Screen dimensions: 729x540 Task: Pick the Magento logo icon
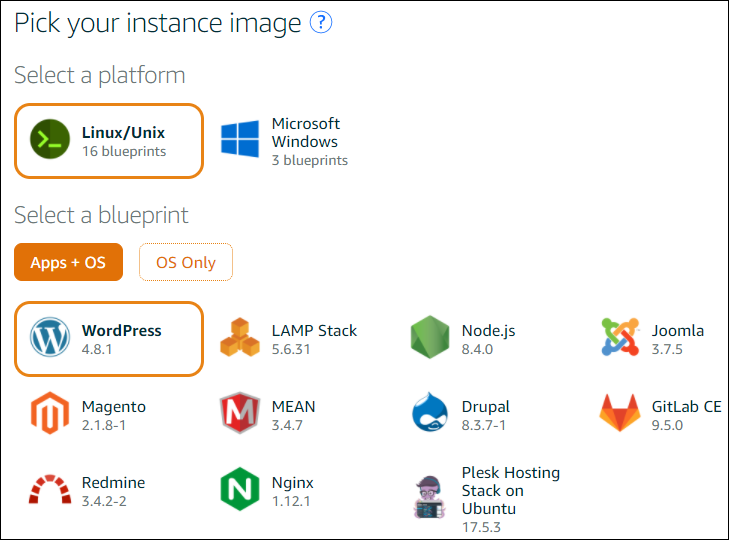[50, 414]
